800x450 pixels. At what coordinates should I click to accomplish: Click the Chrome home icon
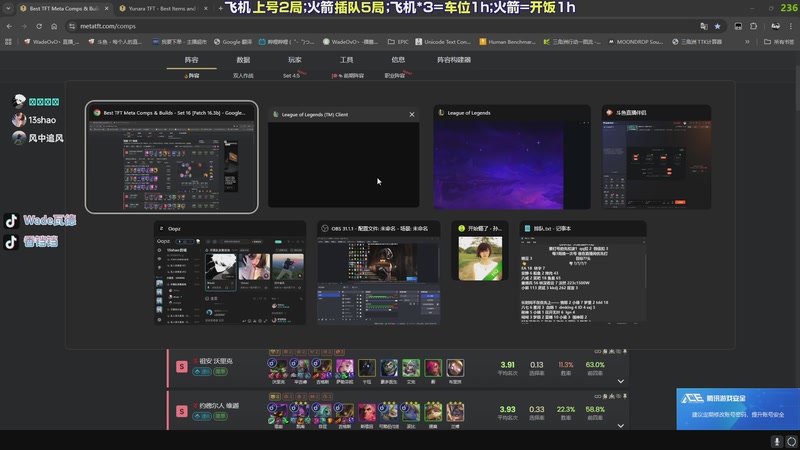54,26
